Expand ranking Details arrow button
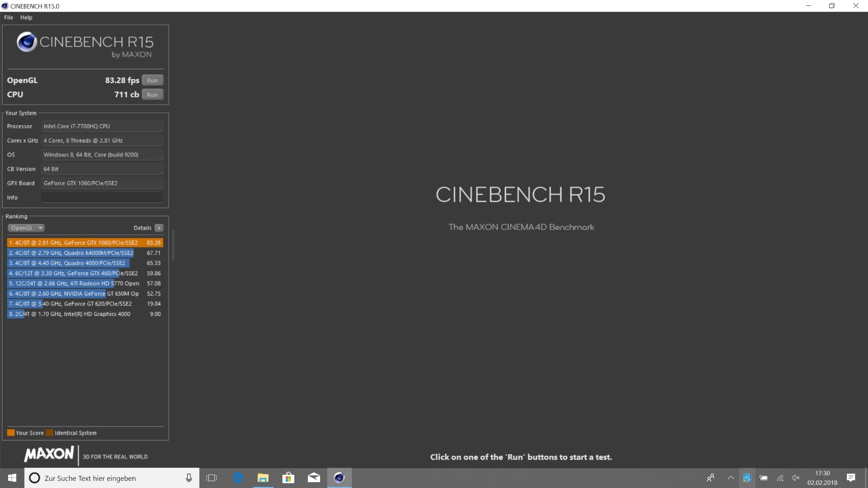Screen dimensions: 868x488 [159, 228]
